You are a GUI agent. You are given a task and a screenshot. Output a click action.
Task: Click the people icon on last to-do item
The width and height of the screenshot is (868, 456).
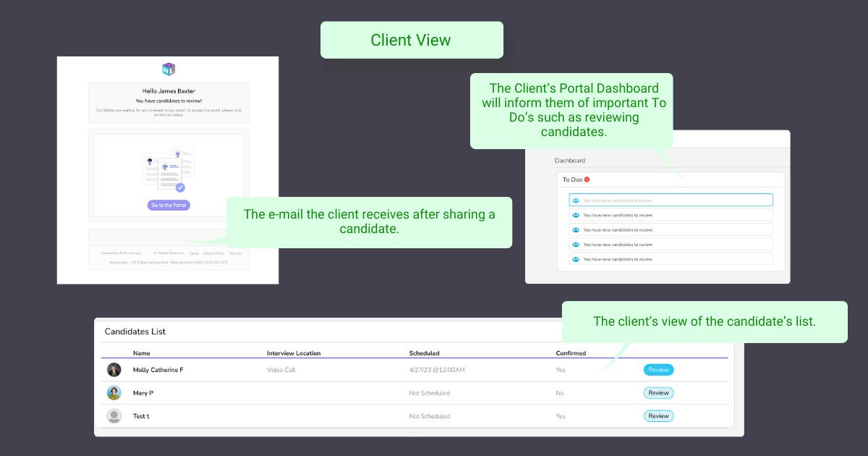(576, 259)
